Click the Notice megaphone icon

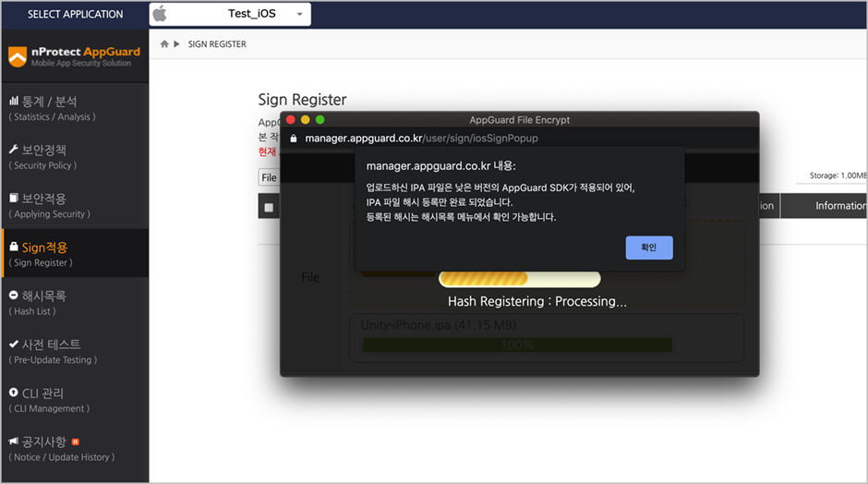[14, 441]
